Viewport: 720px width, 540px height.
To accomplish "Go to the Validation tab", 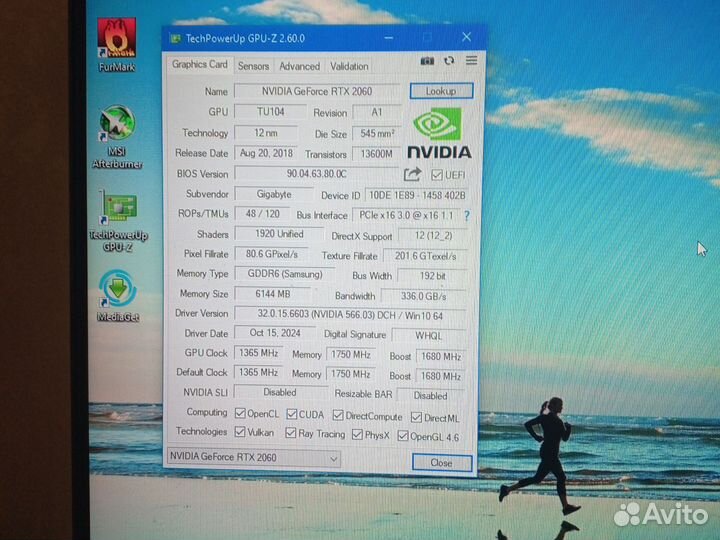I will [x=349, y=66].
